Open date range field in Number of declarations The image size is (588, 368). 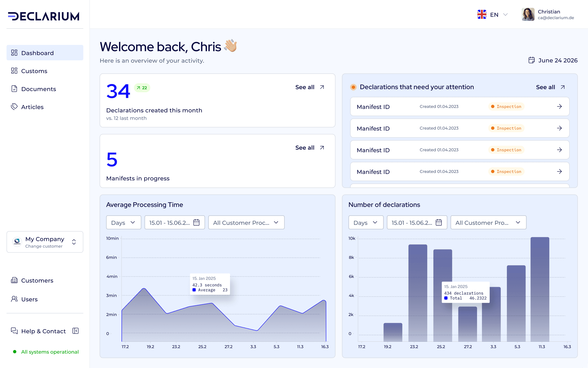click(417, 223)
